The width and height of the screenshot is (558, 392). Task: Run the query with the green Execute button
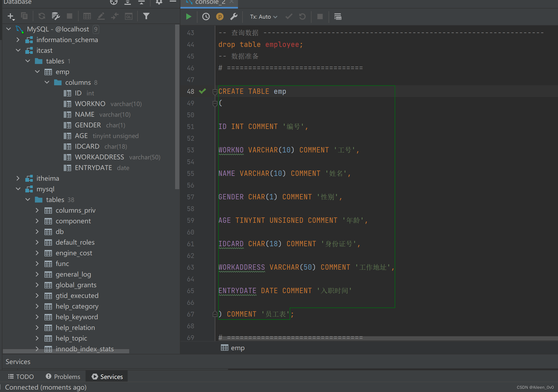(189, 17)
